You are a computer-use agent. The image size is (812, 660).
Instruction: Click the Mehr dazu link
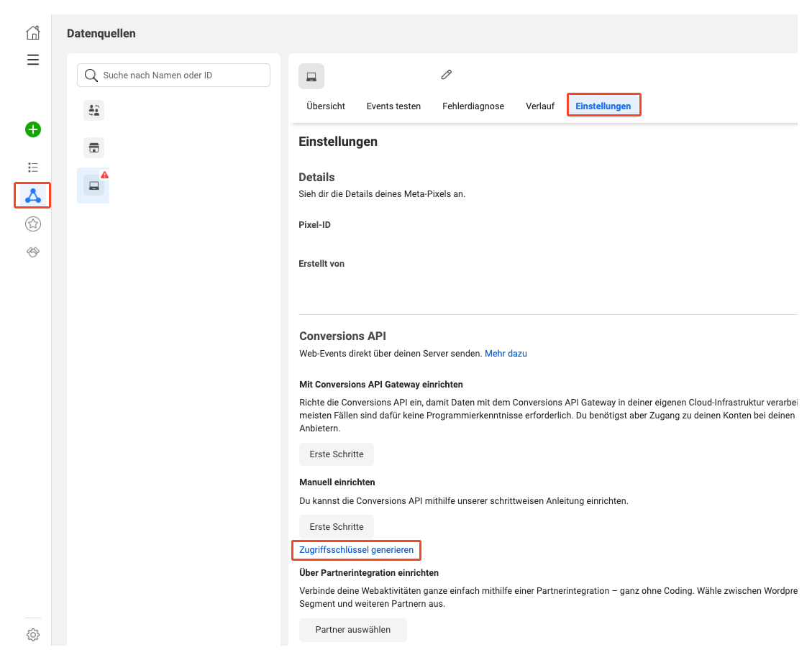506,354
